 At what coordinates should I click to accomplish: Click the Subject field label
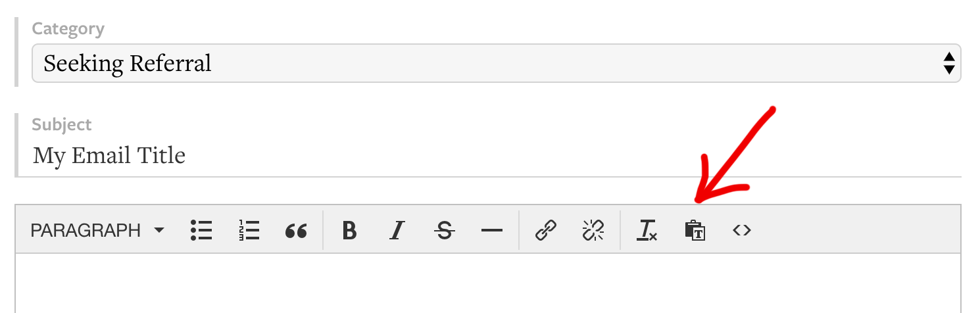click(x=62, y=124)
